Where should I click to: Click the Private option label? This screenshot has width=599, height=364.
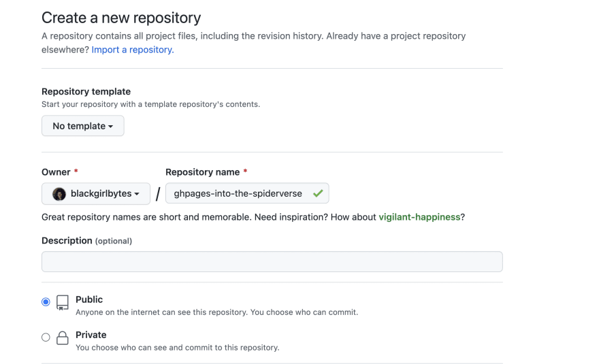pos(91,335)
